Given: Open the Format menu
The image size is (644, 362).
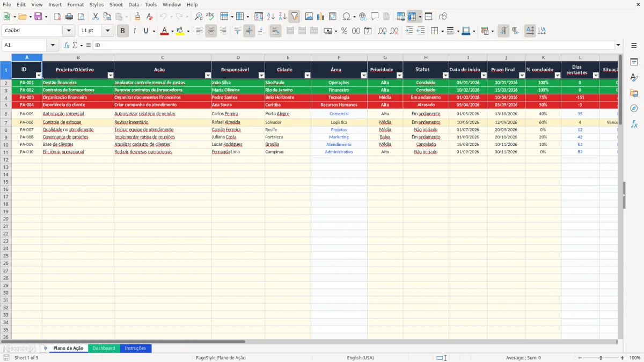Looking at the screenshot, I should point(76,4).
